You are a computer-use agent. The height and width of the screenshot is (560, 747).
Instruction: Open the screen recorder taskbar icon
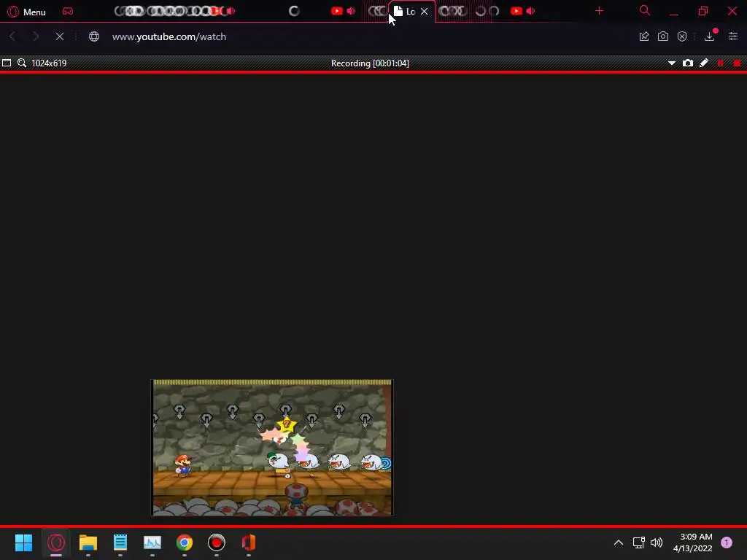(x=216, y=542)
